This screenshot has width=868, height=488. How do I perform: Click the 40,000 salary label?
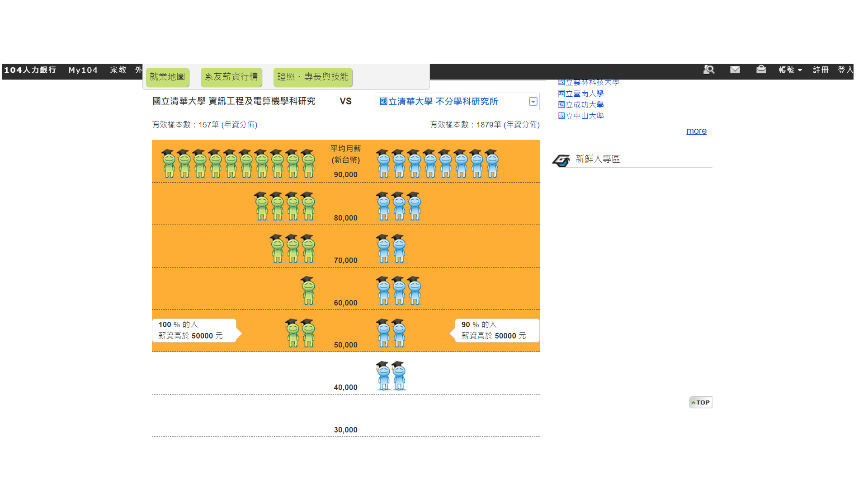coord(345,388)
